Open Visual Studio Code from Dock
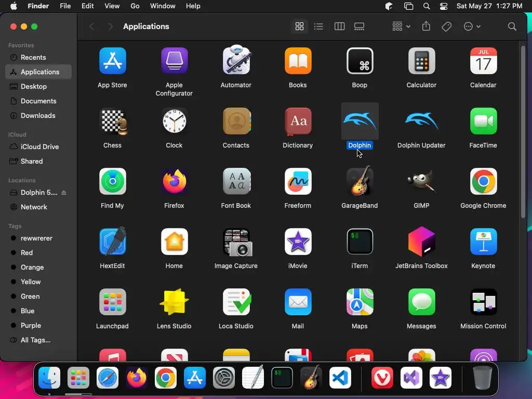This screenshot has height=399, width=532. click(x=340, y=377)
